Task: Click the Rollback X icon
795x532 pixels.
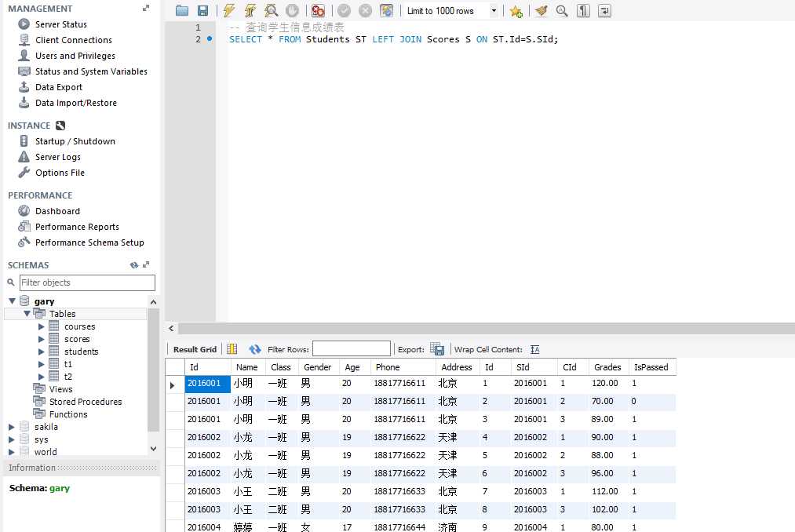Action: (x=365, y=11)
